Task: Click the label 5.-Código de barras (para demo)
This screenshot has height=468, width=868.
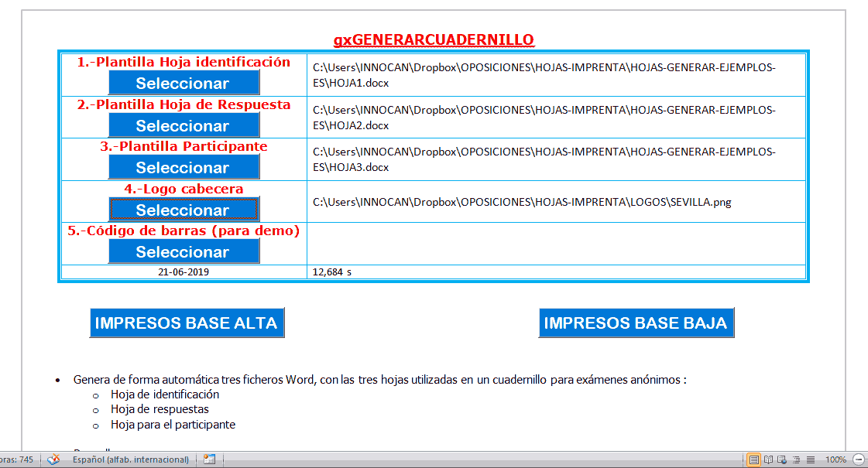Action: click(x=184, y=231)
